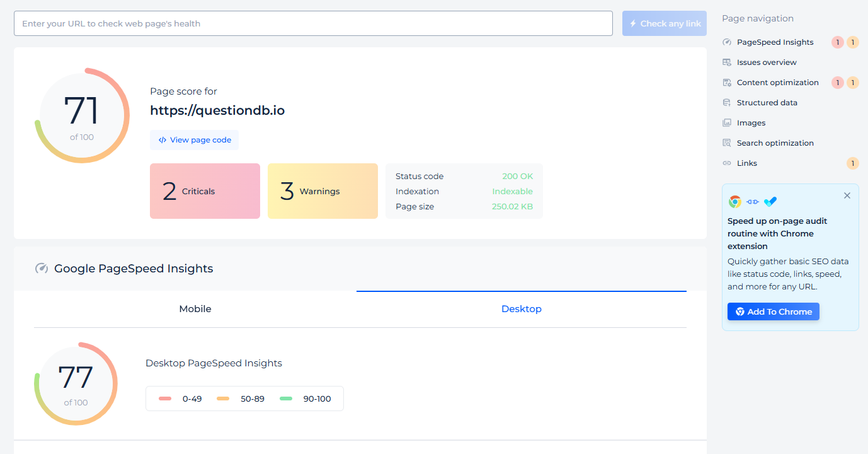The image size is (868, 454).
Task: Click the lightning bolt icon in Check any link
Action: [632, 23]
